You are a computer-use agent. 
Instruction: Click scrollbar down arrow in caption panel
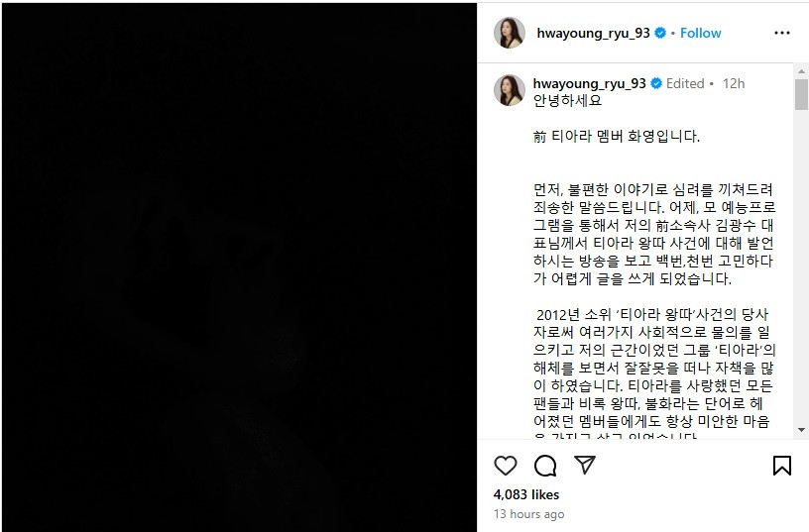coord(801,429)
